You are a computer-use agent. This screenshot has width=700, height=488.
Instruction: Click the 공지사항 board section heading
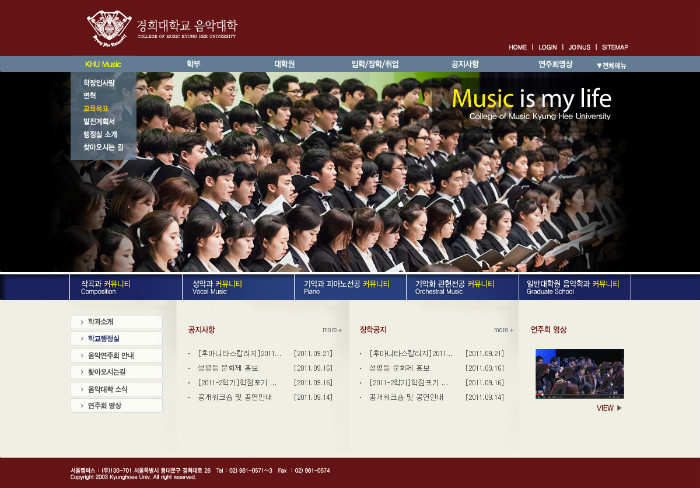[x=201, y=330]
